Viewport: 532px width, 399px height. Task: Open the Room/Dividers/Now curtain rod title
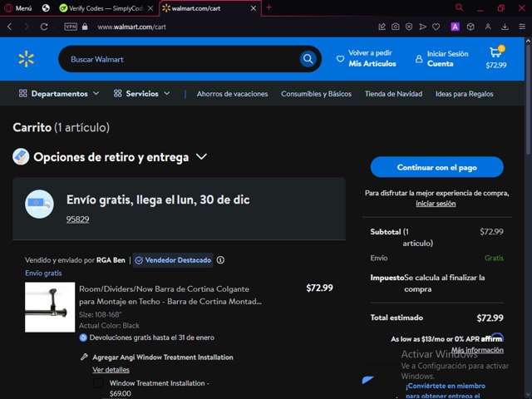[170, 295]
